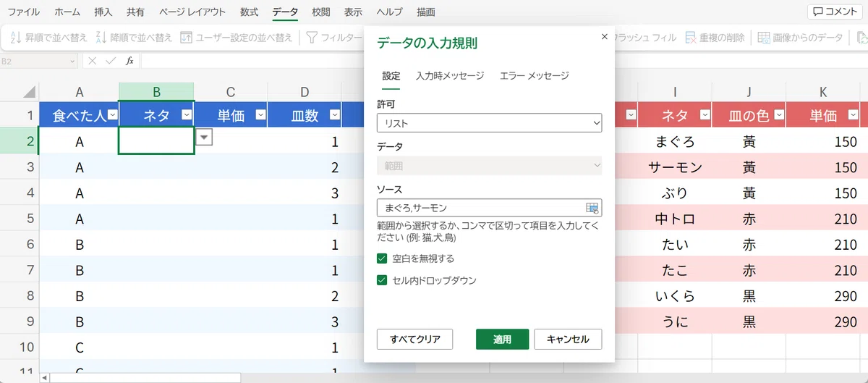Open the 描画 ribbon tab

click(x=426, y=12)
